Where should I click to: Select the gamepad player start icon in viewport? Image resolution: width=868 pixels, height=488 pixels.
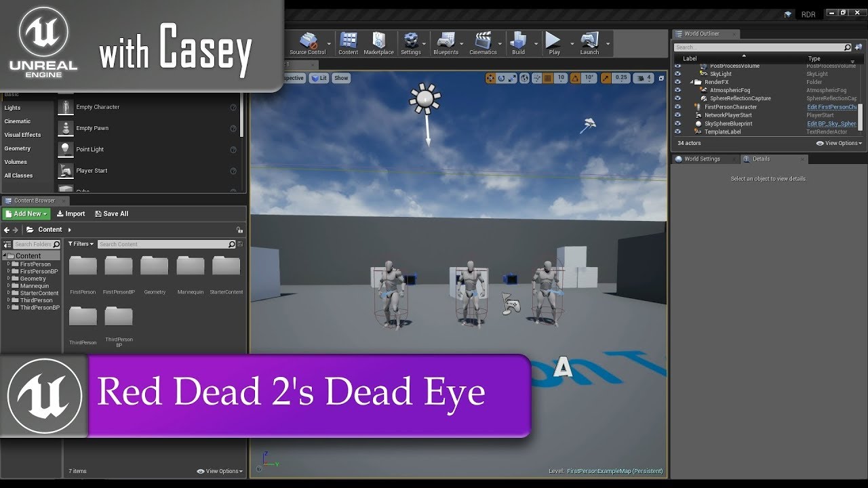click(511, 305)
